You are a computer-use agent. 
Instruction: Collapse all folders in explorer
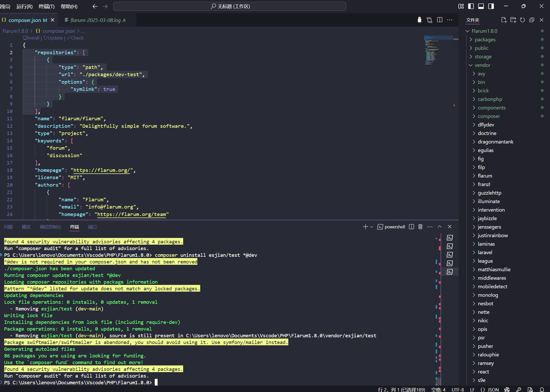(x=532, y=20)
